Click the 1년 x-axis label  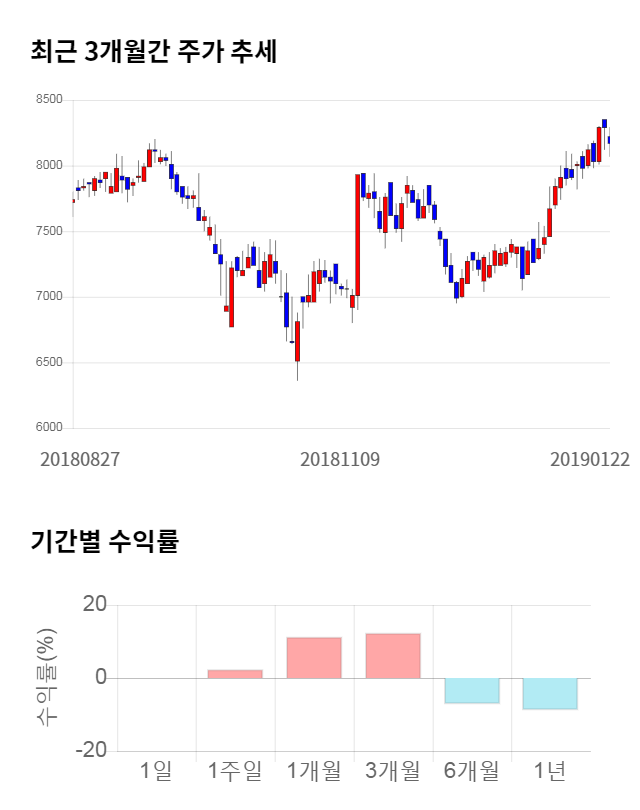coord(550,771)
